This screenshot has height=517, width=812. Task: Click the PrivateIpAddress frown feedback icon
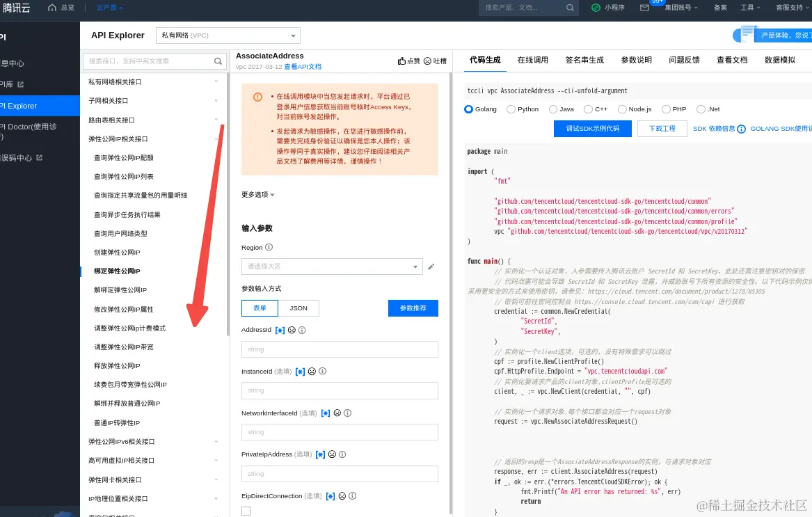(x=332, y=454)
